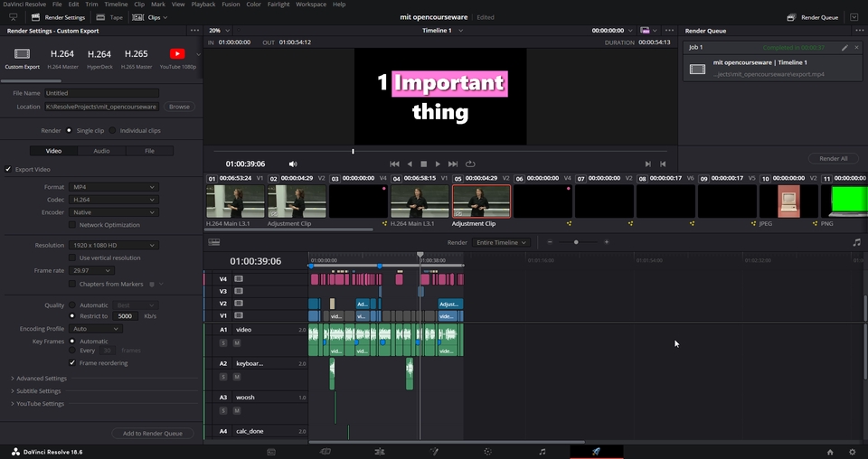Image resolution: width=868 pixels, height=459 pixels.
Task: Switch to the Audio tab
Action: 101,150
